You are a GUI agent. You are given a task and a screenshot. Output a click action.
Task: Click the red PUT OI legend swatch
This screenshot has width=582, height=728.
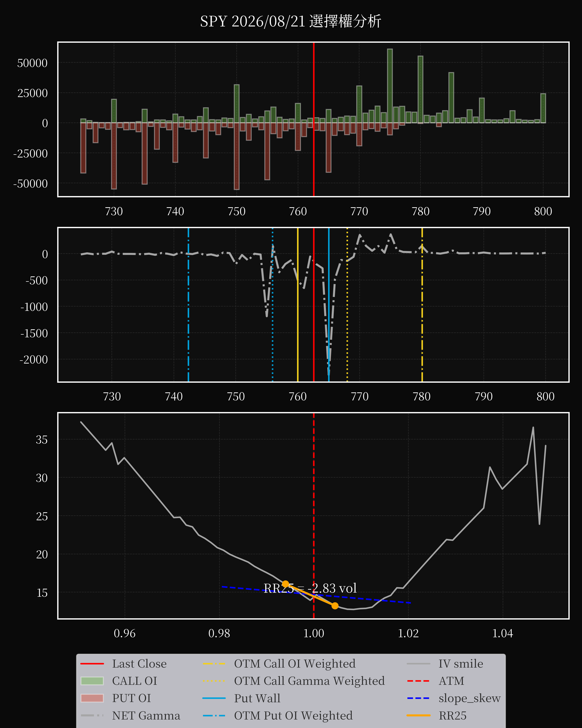pos(92,698)
